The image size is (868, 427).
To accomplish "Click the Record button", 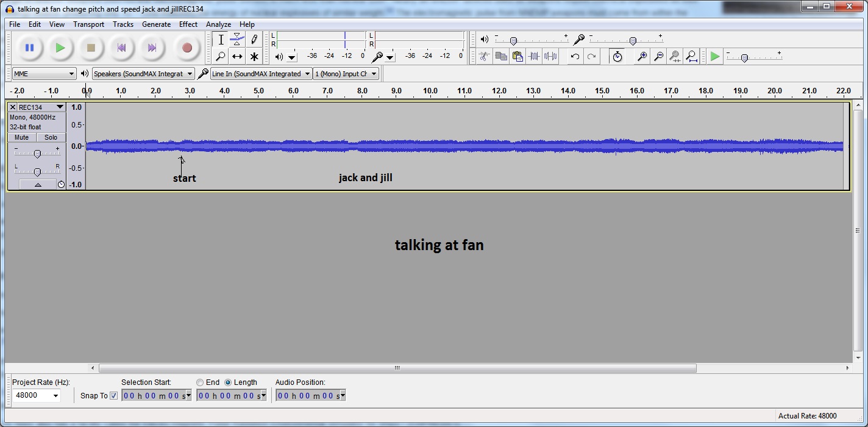I will pos(187,48).
